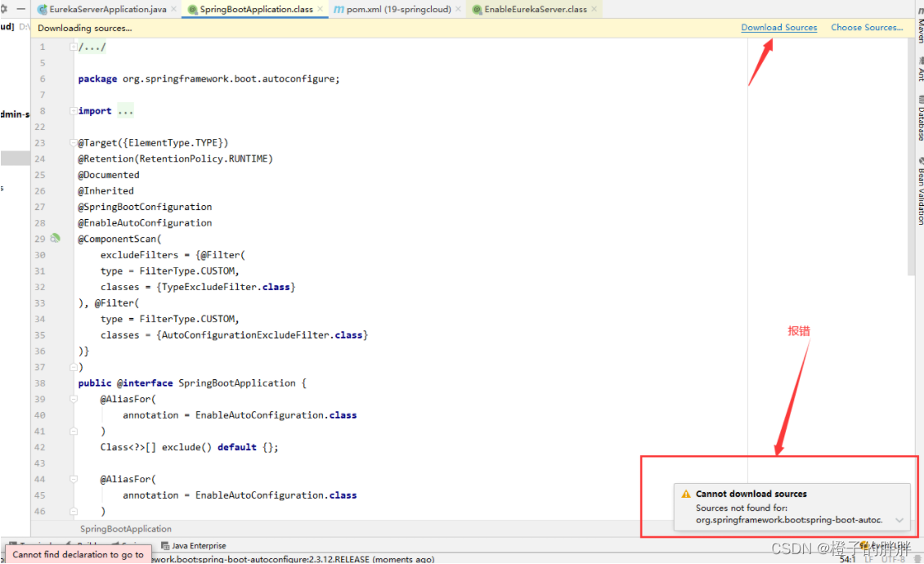The width and height of the screenshot is (924, 564).
Task: Click the Download Sources link
Action: tap(778, 28)
